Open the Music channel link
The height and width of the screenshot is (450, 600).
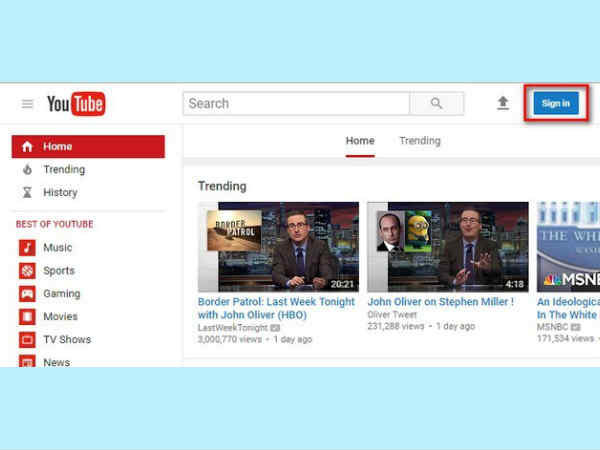coord(58,248)
